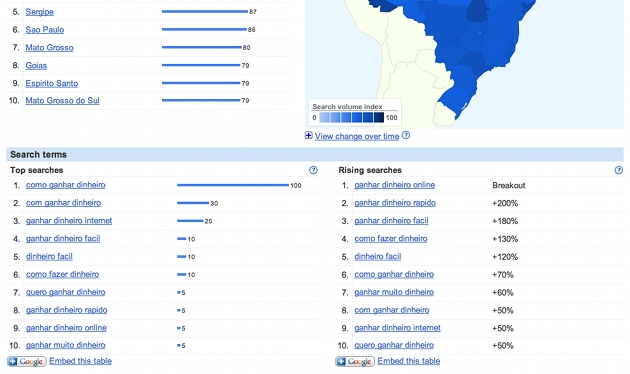Open the Sergipe region link

39,12
